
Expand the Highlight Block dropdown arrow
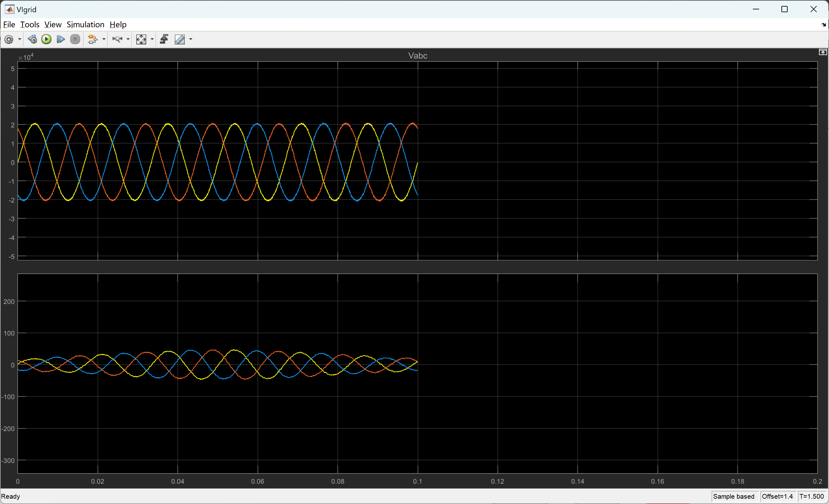(x=104, y=39)
